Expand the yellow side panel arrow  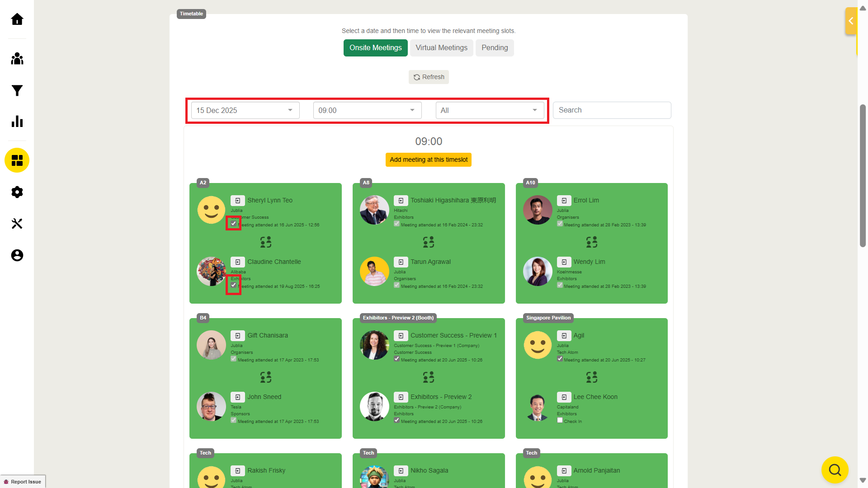point(850,21)
